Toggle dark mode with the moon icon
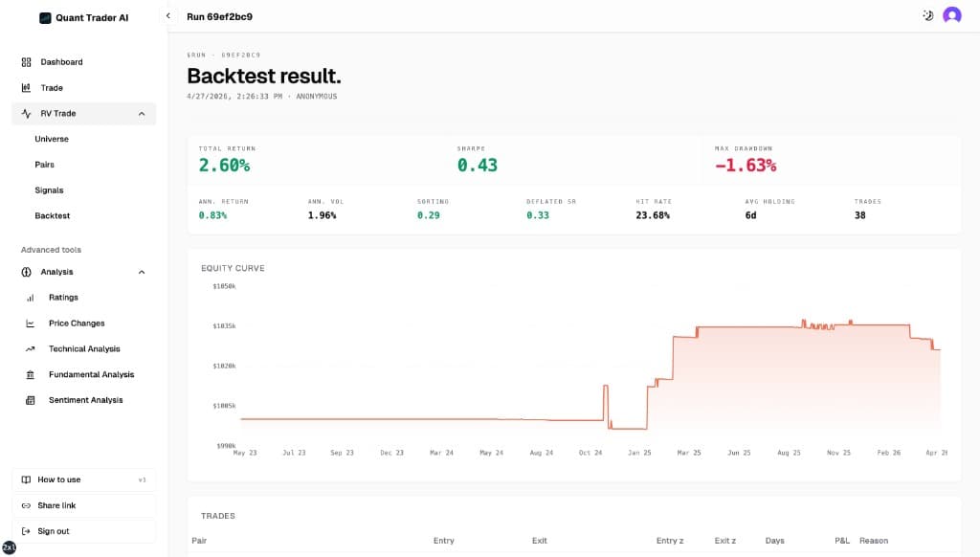 click(925, 15)
